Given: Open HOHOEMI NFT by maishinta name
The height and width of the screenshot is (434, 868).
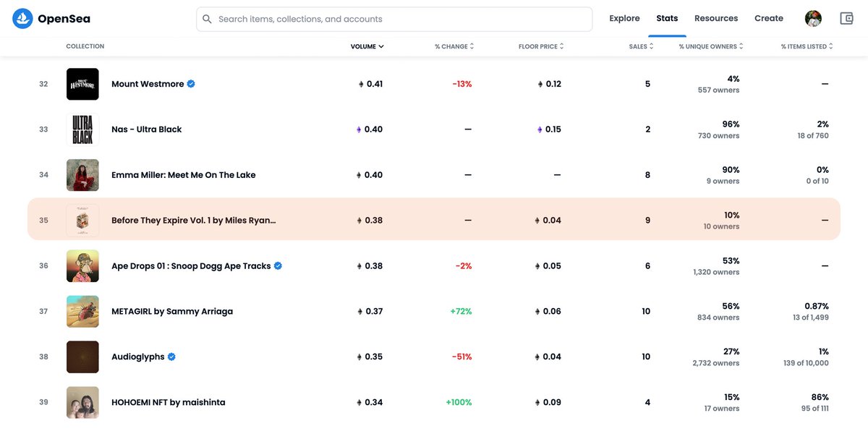Looking at the screenshot, I should 169,402.
